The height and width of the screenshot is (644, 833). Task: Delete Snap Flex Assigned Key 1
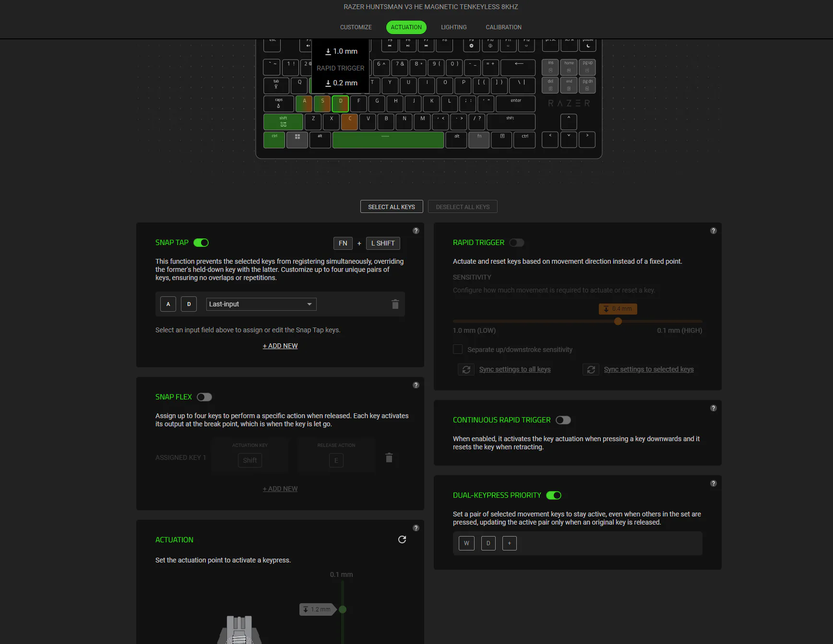tap(389, 458)
